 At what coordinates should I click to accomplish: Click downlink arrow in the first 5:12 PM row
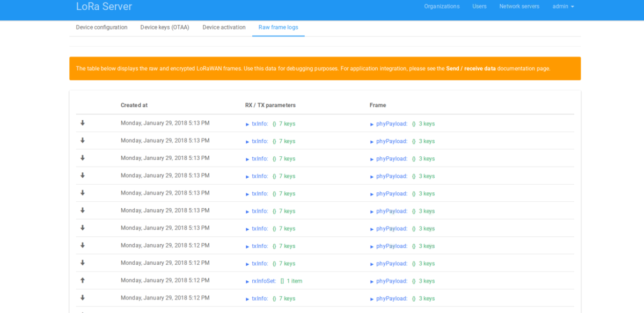[83, 245]
